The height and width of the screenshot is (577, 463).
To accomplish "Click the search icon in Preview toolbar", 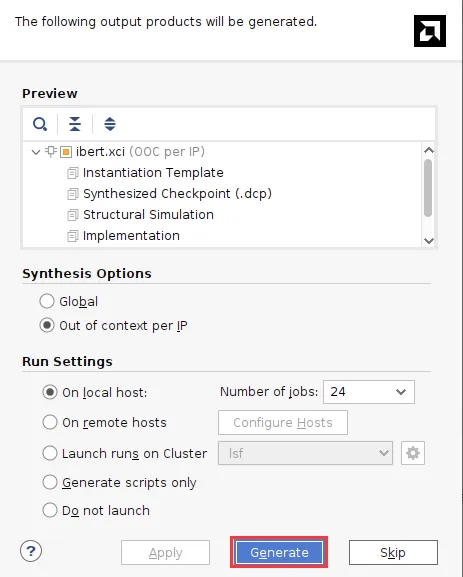I will [x=40, y=124].
